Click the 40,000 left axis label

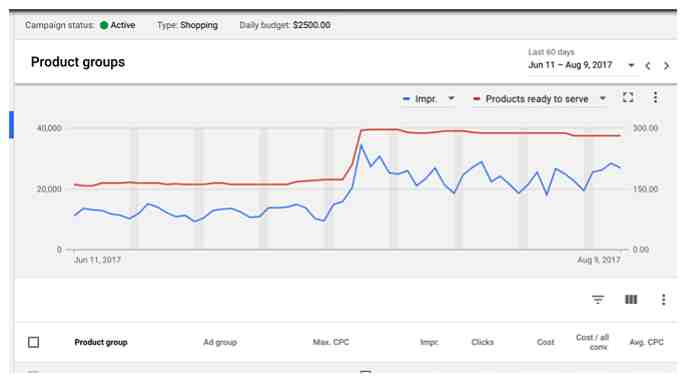pyautogui.click(x=49, y=128)
